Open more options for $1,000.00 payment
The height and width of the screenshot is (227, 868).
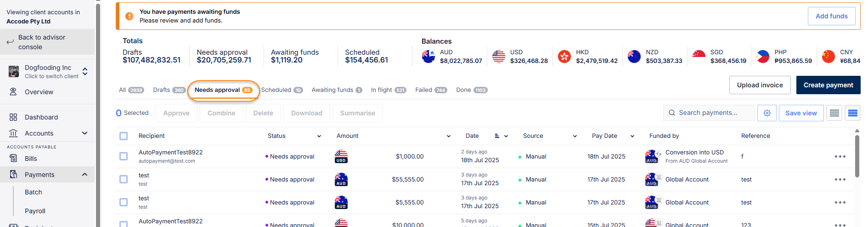pos(840,157)
